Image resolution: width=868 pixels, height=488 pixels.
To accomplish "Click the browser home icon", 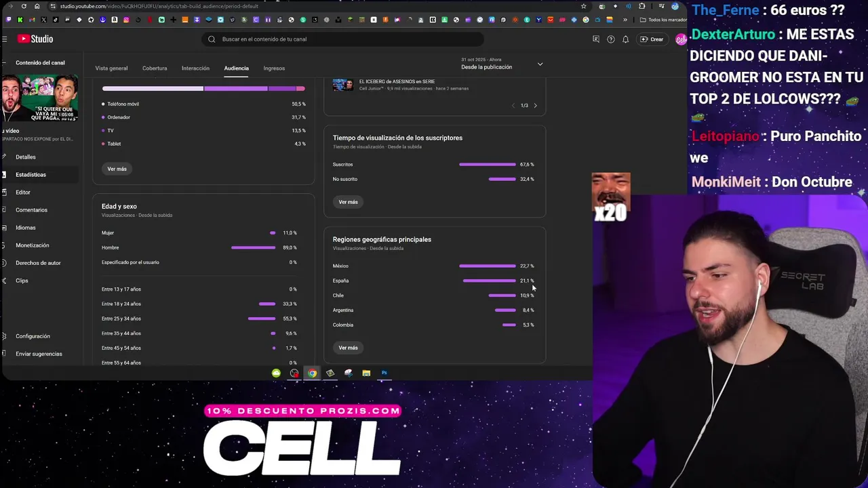I will click(x=37, y=6).
